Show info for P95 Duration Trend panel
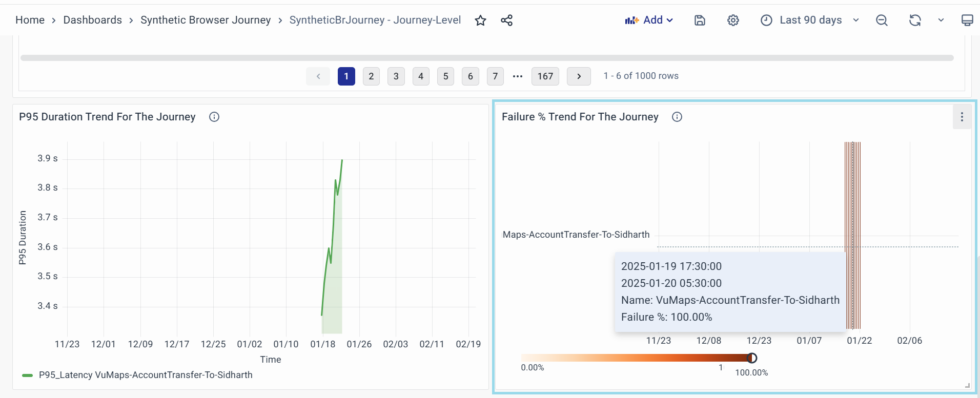Viewport: 980px width, 398px height. (x=214, y=117)
